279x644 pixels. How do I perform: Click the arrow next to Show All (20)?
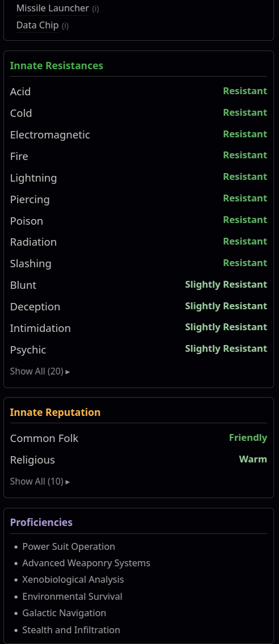coord(67,372)
